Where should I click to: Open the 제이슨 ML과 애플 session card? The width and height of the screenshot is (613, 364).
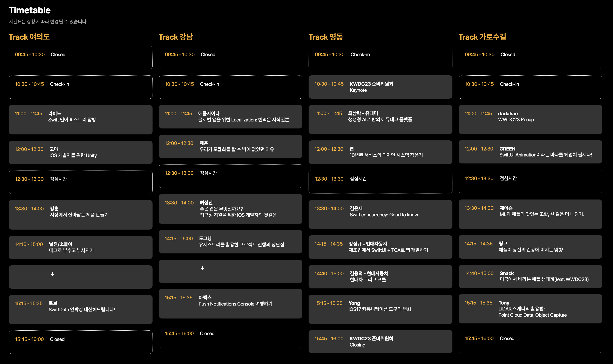[530, 214]
